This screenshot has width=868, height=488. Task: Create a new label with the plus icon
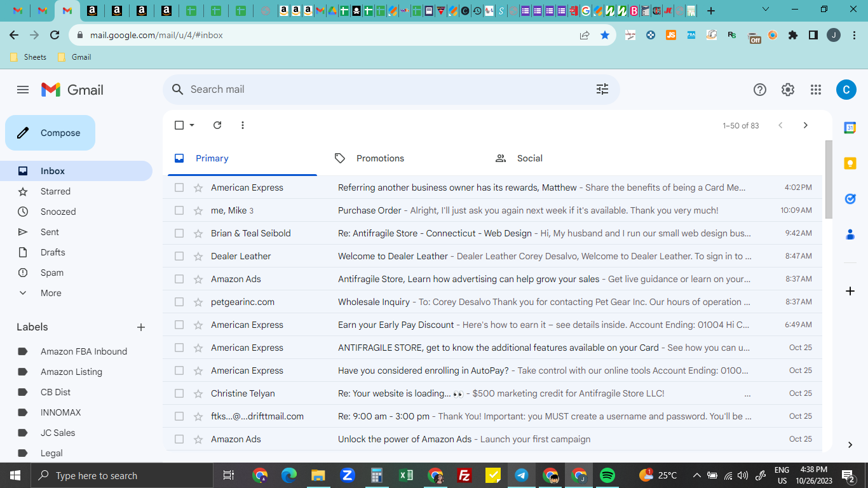pos(141,327)
